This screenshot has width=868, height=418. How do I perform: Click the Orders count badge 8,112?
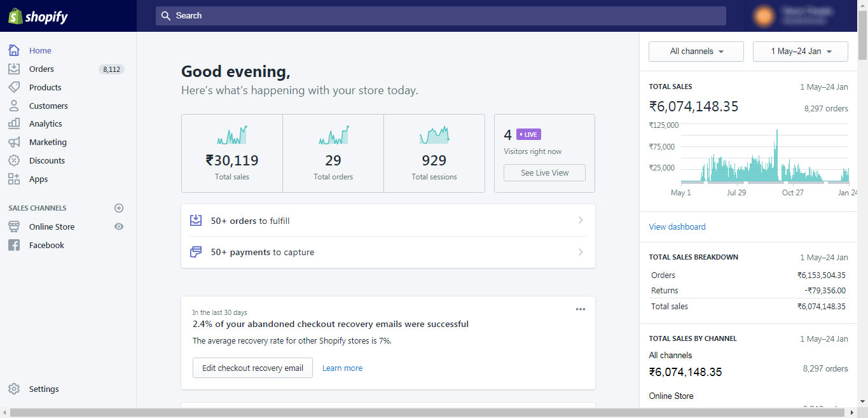pos(111,69)
